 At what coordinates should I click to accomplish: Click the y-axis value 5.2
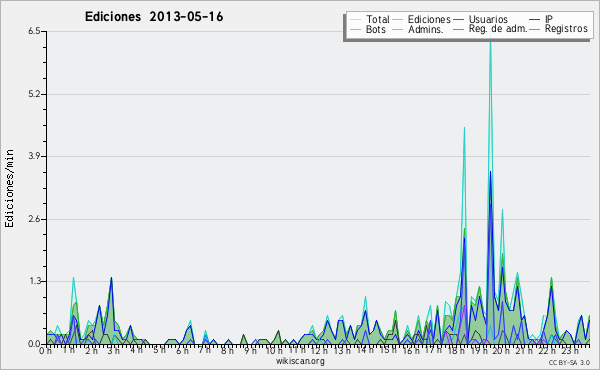(x=34, y=94)
